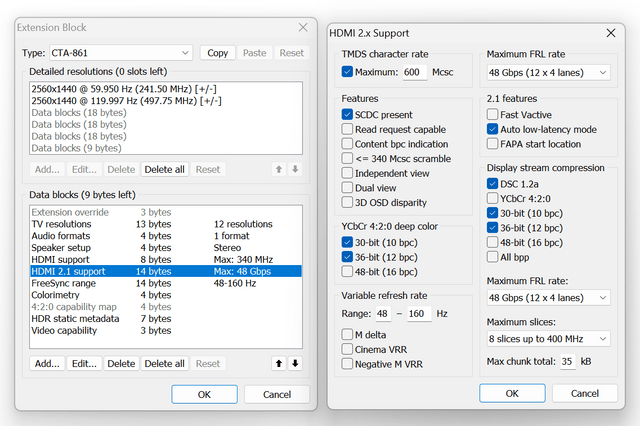Screen dimensions: 640x426
Task: Enable Content bpc indication
Action: pos(347,144)
